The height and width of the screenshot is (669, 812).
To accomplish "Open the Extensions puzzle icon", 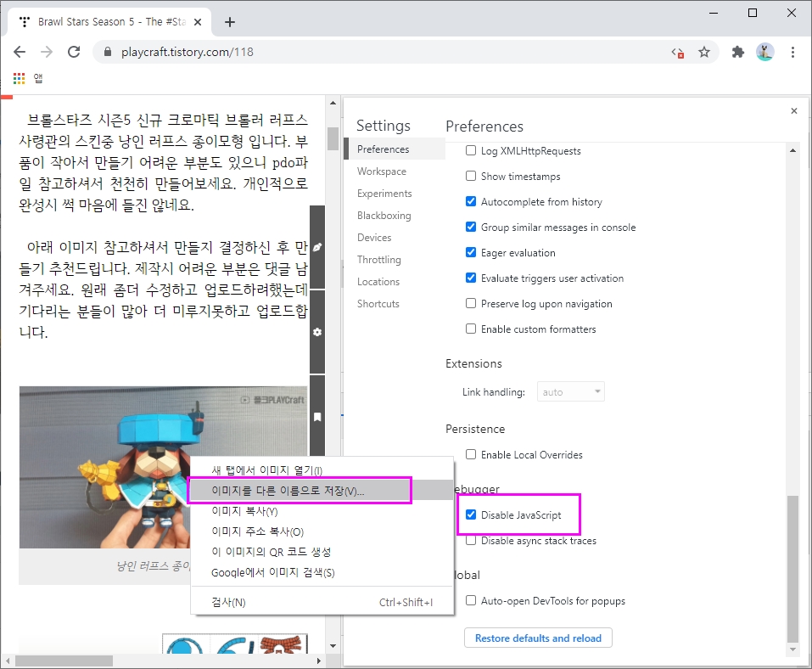I will (x=738, y=52).
